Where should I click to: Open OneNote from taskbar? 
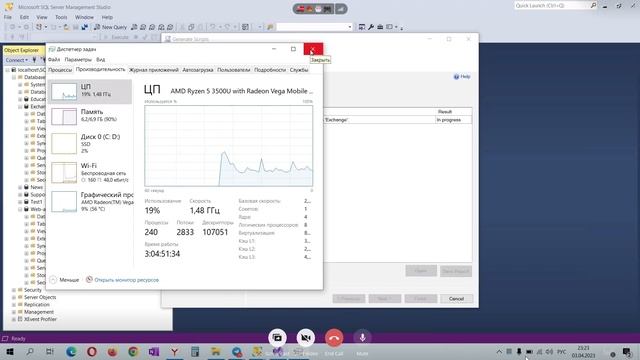154,351
